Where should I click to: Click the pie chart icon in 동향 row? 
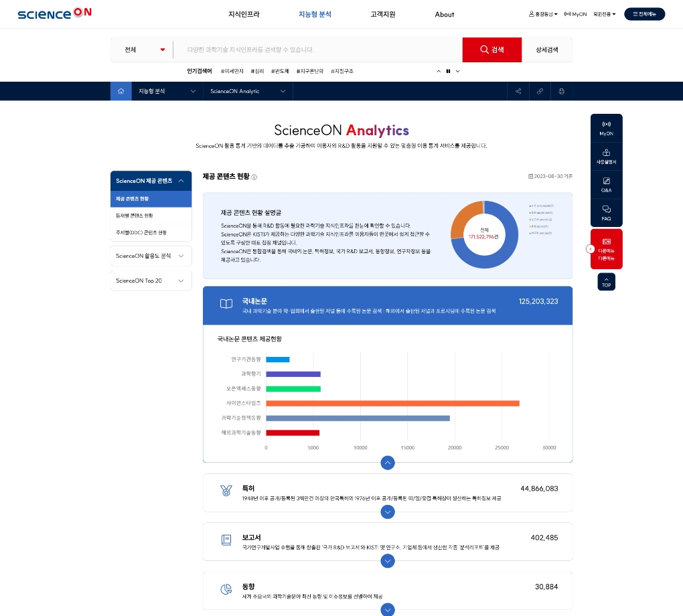(x=226, y=589)
